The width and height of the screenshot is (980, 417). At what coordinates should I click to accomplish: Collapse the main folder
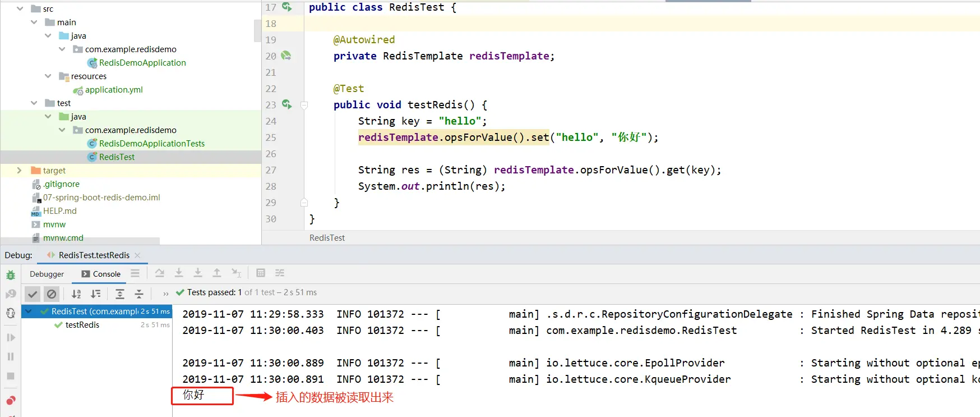pos(34,22)
